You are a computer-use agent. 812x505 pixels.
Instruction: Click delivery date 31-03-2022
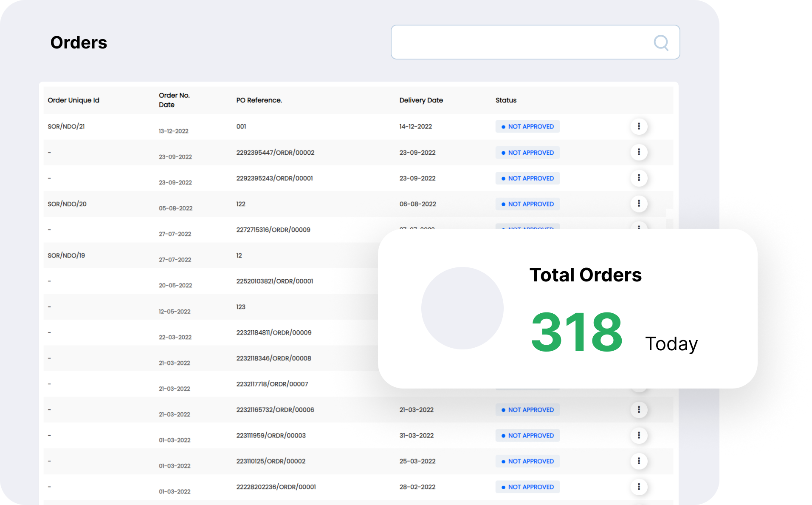(x=416, y=435)
